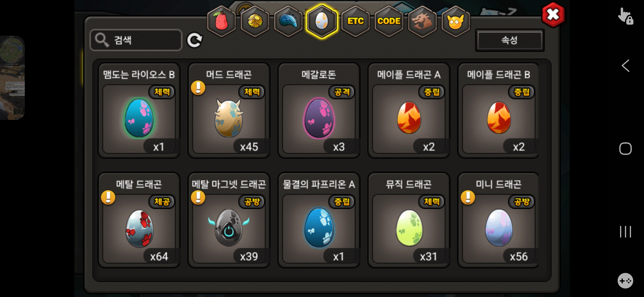The image size is (644, 297).
Task: Open the fruit food tab icon
Action: 221,21
